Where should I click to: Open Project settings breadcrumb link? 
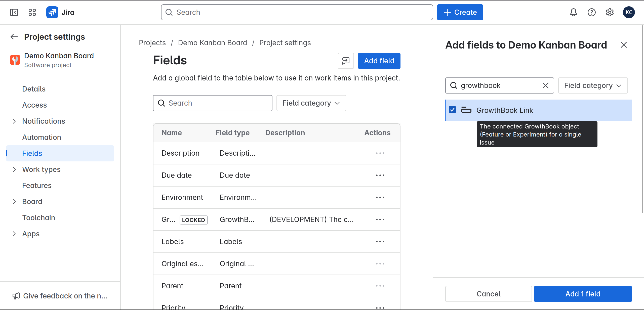(x=285, y=43)
